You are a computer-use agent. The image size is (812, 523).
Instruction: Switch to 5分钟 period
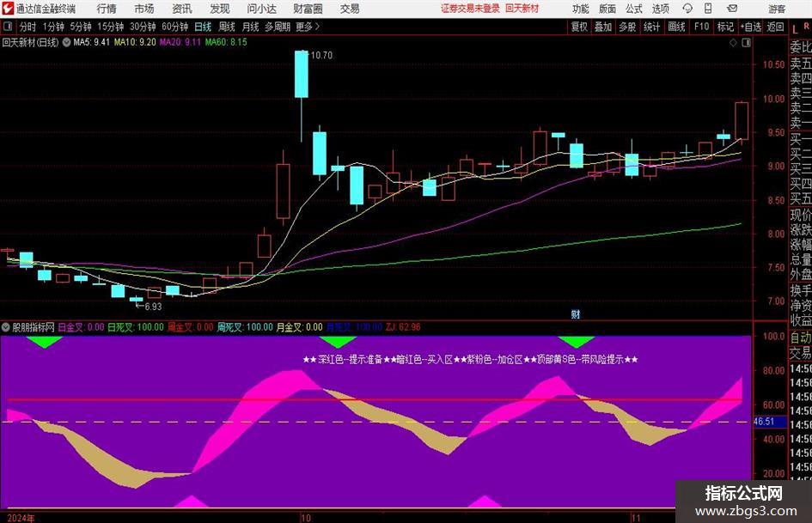pos(81,27)
